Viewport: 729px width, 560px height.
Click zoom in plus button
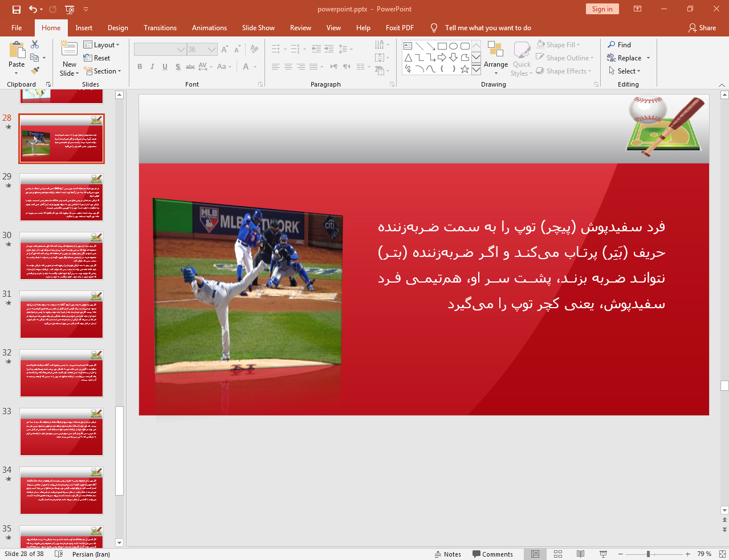click(x=688, y=554)
